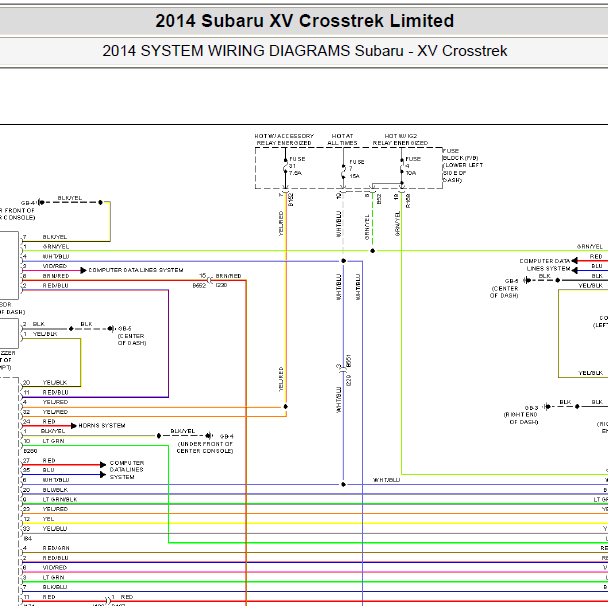Click the "15 BRN/RED" connector pin label

220,276
